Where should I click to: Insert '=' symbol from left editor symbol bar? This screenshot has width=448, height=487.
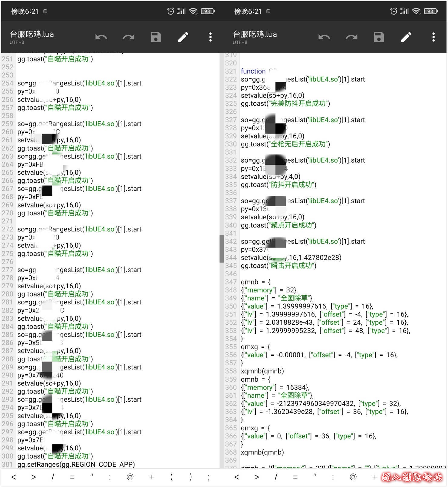click(72, 477)
